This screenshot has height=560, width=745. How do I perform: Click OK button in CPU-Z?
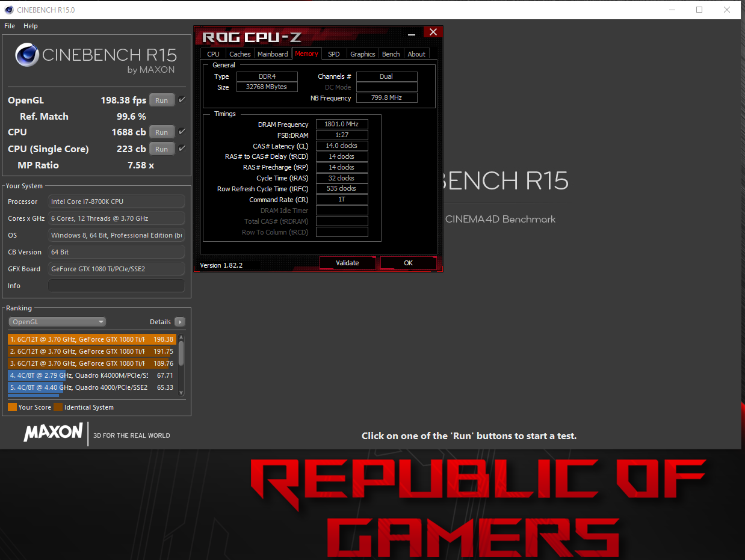pyautogui.click(x=409, y=263)
